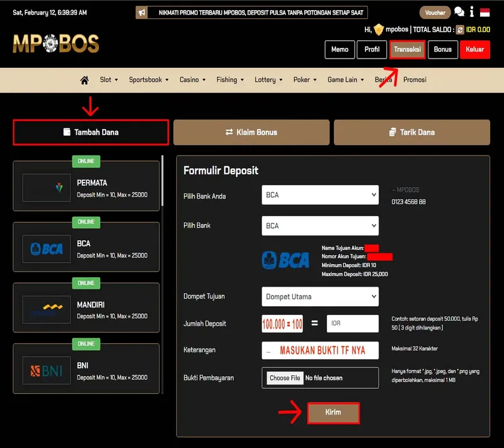Open the Pilih Bank Anda dropdown
This screenshot has width=504, height=448.
click(x=320, y=195)
